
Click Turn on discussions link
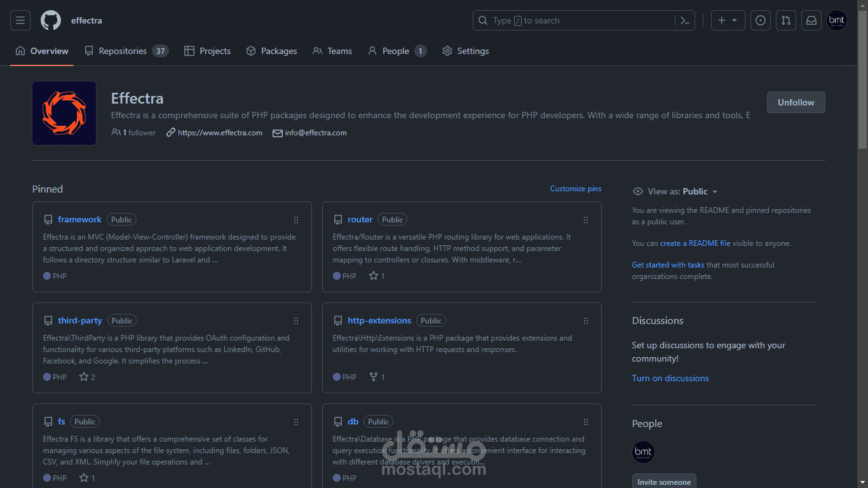click(x=670, y=378)
